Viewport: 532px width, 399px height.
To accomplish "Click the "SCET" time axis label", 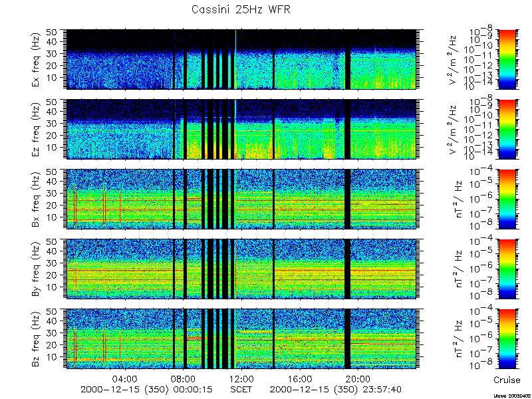I will pyautogui.click(x=241, y=390).
